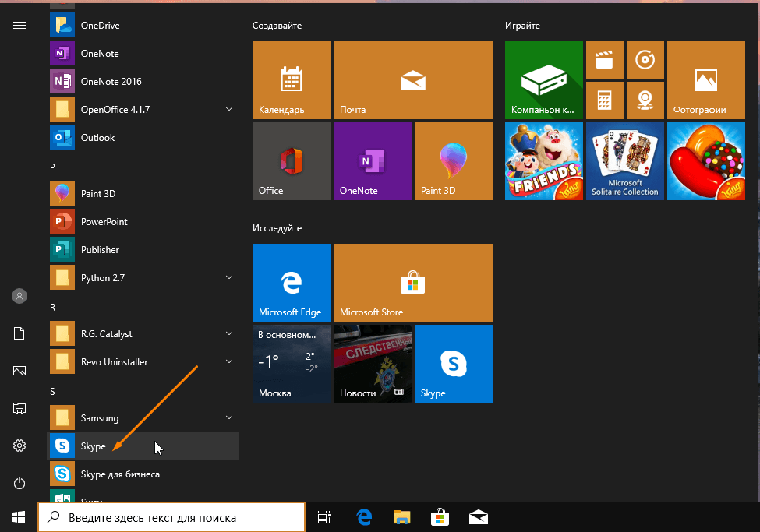Expand the Python 2.7 folder
Screen dimensions: 760x532
click(229, 277)
